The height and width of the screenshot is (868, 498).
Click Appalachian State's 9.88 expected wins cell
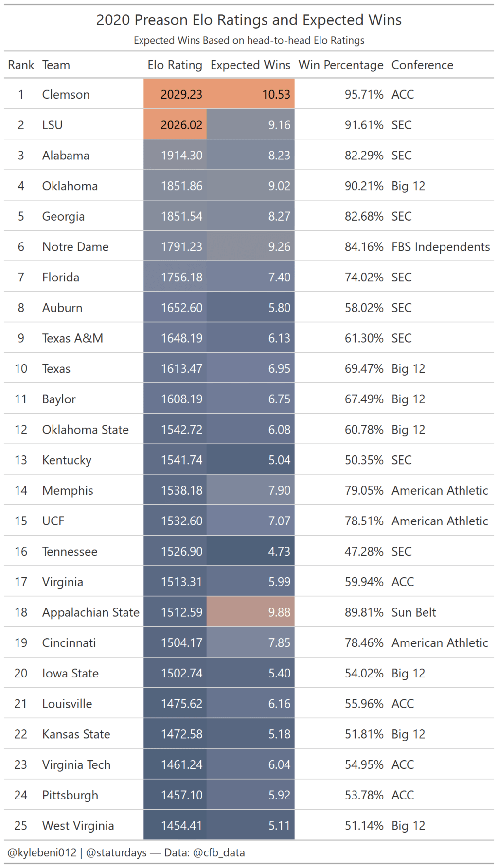[x=250, y=612]
